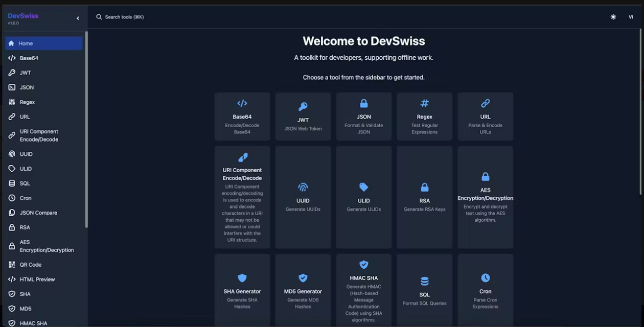The height and width of the screenshot is (327, 644).
Task: Collapse the sidebar with the chevron
Action: (78, 18)
